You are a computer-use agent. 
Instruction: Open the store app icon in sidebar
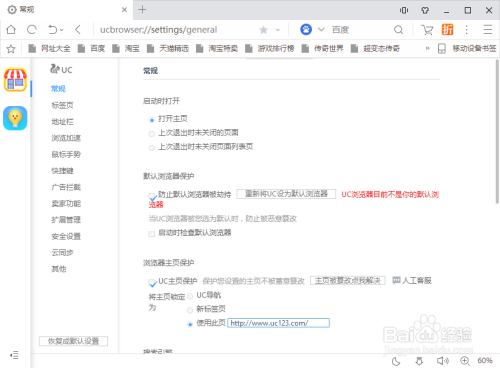pos(15,79)
